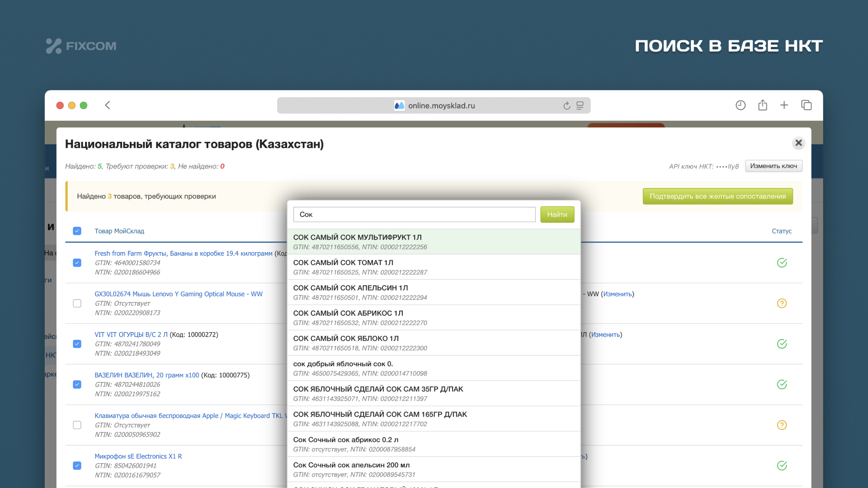The width and height of the screenshot is (868, 488).
Task: Click reader mode icon in address bar
Action: pyautogui.click(x=580, y=106)
